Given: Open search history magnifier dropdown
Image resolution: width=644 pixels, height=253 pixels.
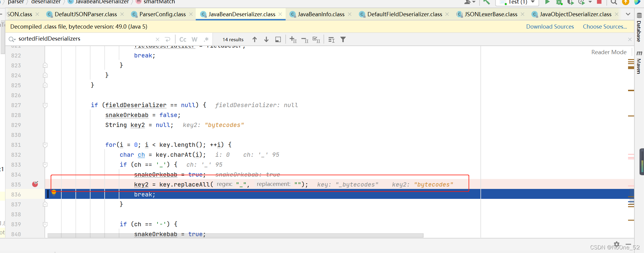Looking at the screenshot, I should click(x=12, y=39).
